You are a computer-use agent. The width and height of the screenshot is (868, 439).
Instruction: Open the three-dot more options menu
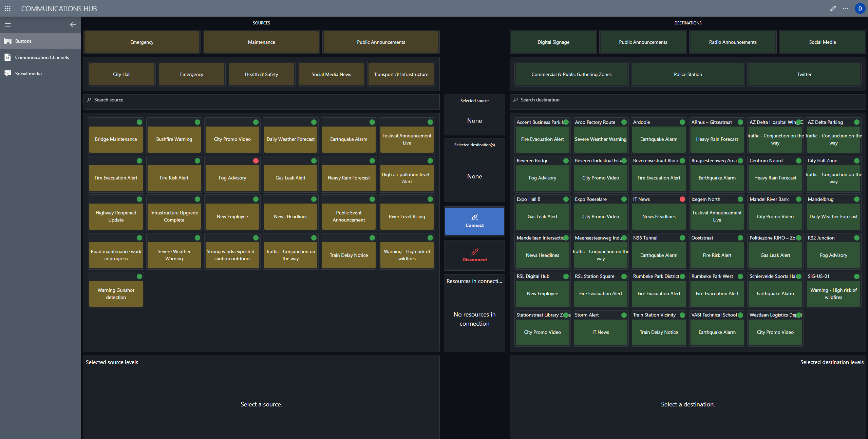coord(845,8)
